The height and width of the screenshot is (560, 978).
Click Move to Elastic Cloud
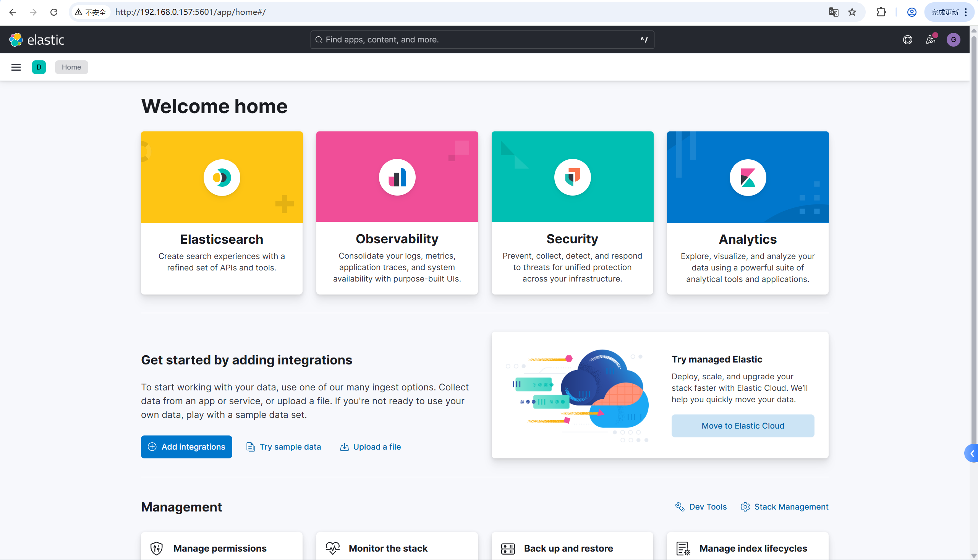(x=742, y=426)
